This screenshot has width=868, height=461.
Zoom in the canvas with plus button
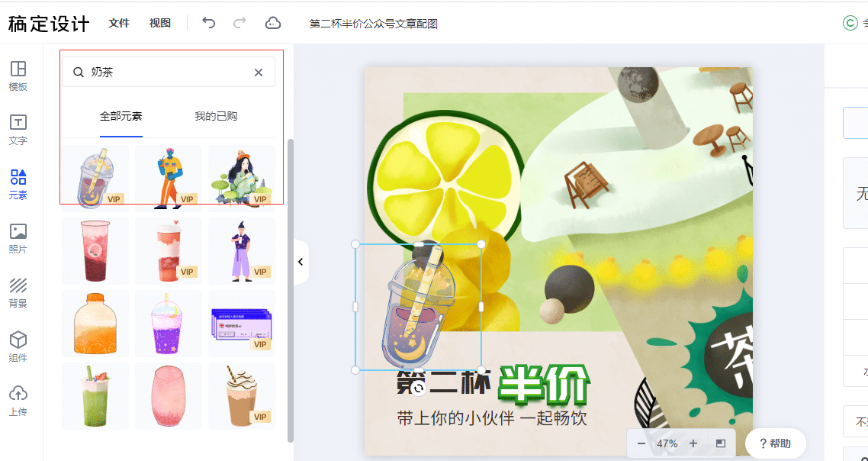pos(693,443)
